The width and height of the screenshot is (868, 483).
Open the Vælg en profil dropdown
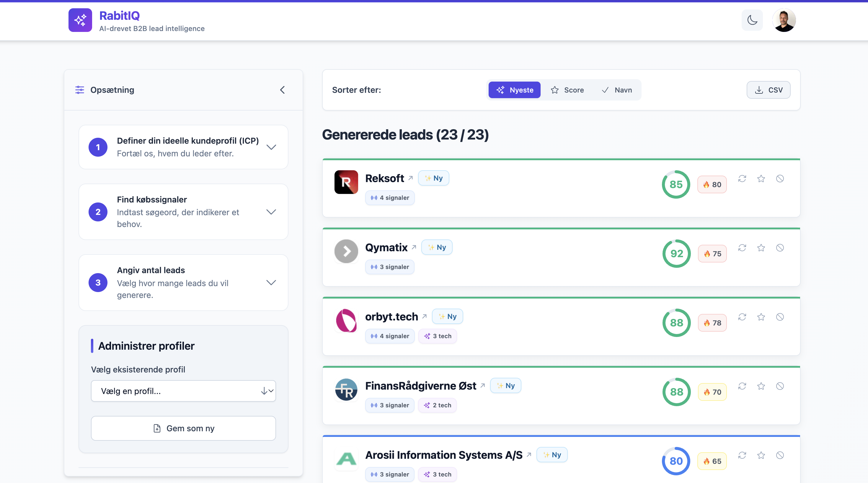point(183,391)
